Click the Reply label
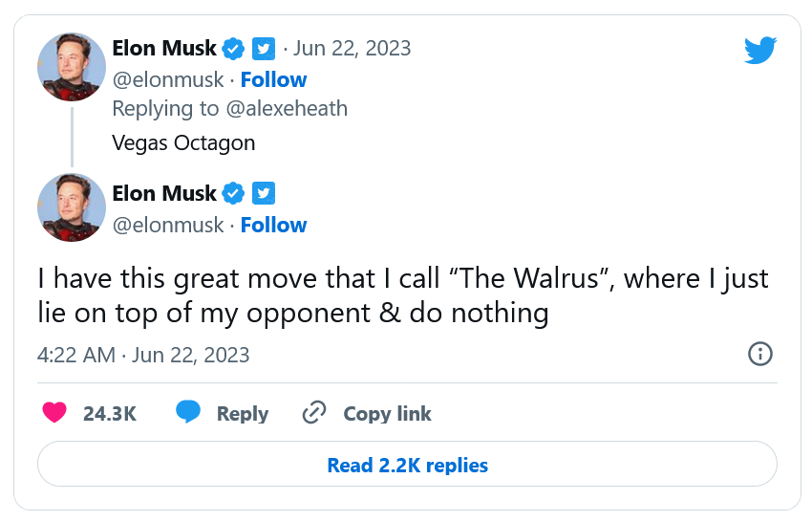The image size is (812, 522). point(242,414)
